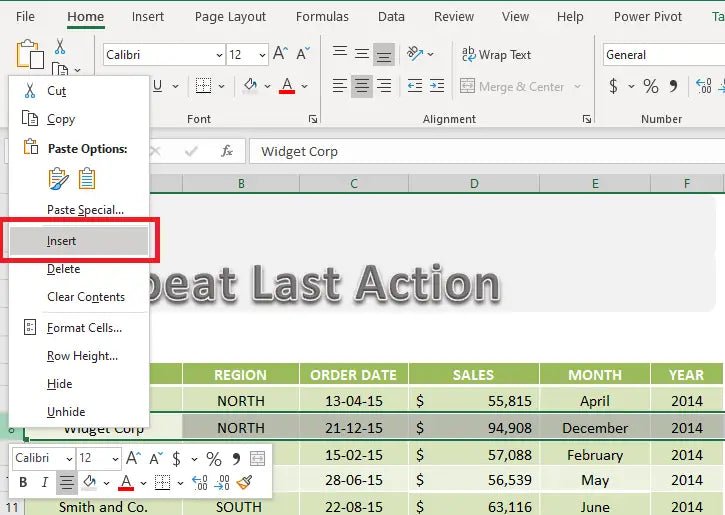Click Percent Style icon in ribbon
This screenshot has height=515, width=725.
[651, 87]
